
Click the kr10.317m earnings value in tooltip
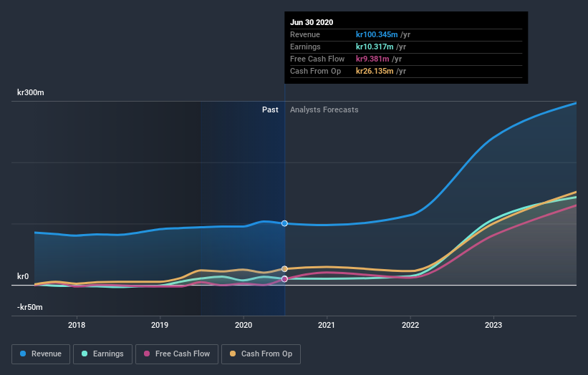pyautogui.click(x=375, y=47)
